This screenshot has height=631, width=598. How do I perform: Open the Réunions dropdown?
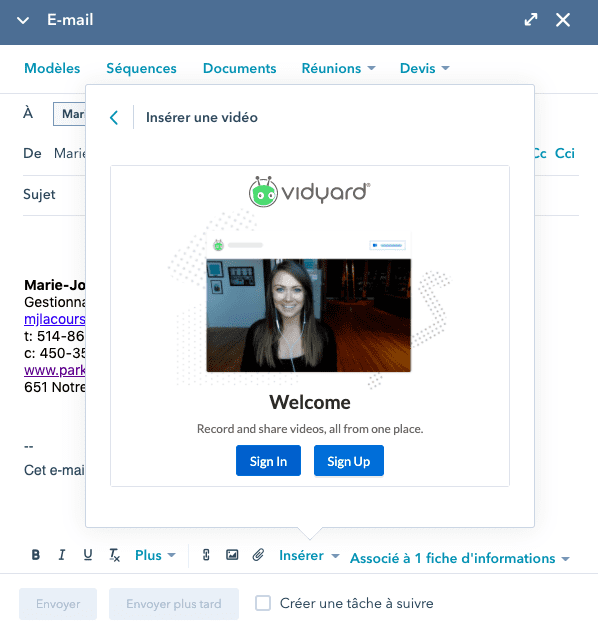(x=338, y=68)
